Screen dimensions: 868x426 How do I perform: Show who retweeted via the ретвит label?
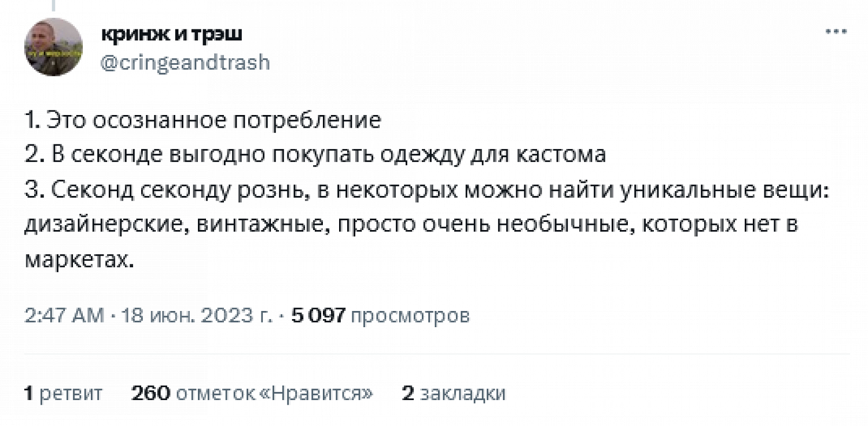(x=71, y=393)
